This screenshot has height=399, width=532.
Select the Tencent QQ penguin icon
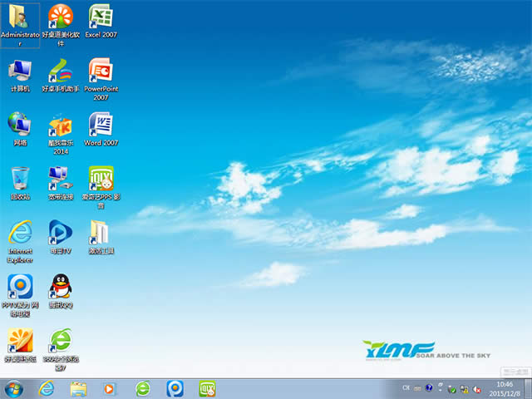click(x=60, y=287)
